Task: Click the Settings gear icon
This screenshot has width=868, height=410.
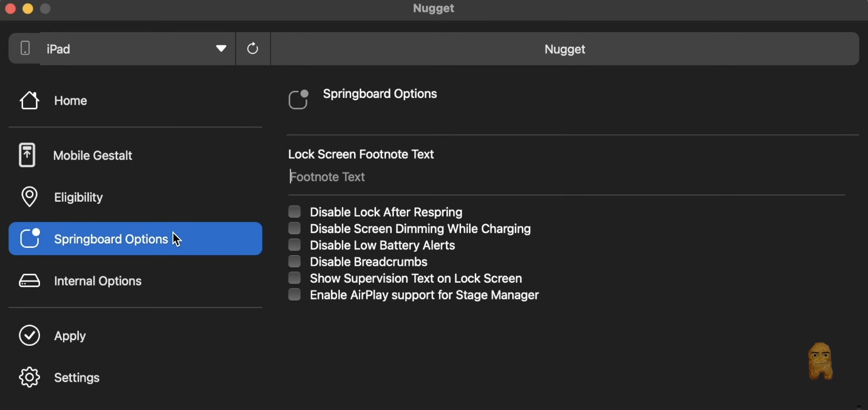Action: pos(29,377)
